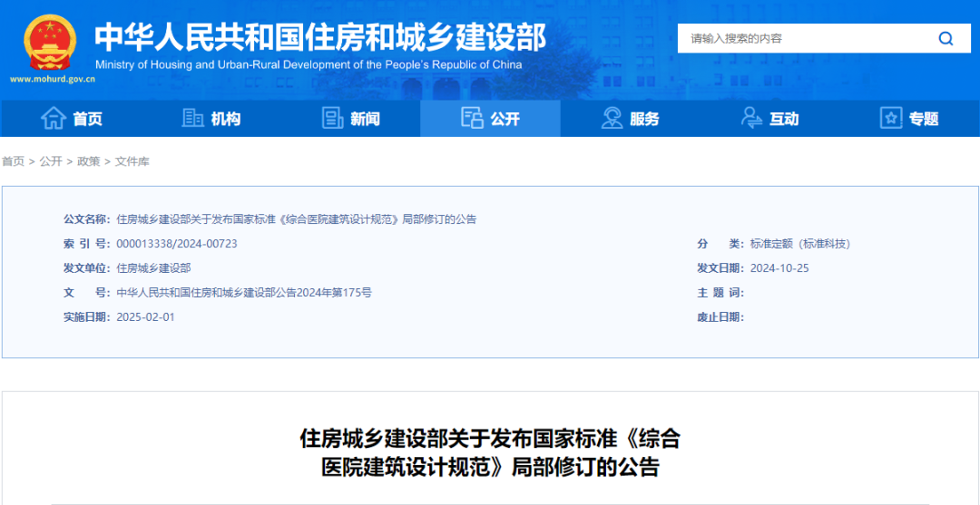Go to 政策 in the breadcrumb
The width and height of the screenshot is (980, 505).
88,161
